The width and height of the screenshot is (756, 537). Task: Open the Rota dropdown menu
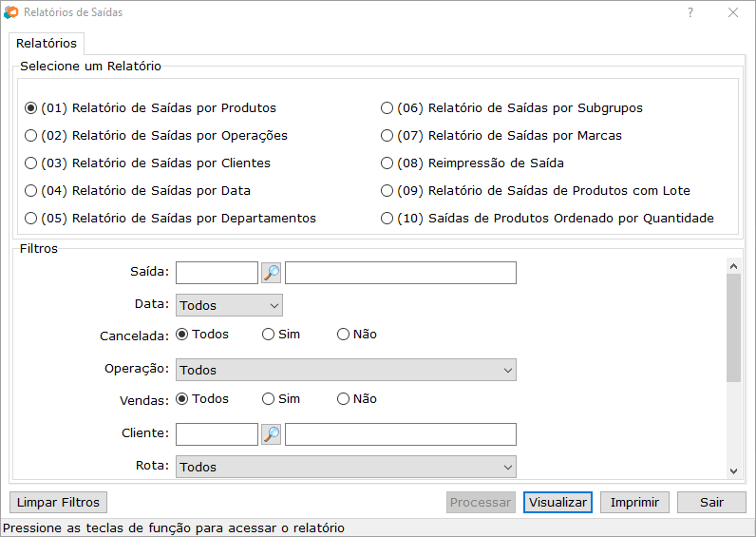coord(346,467)
